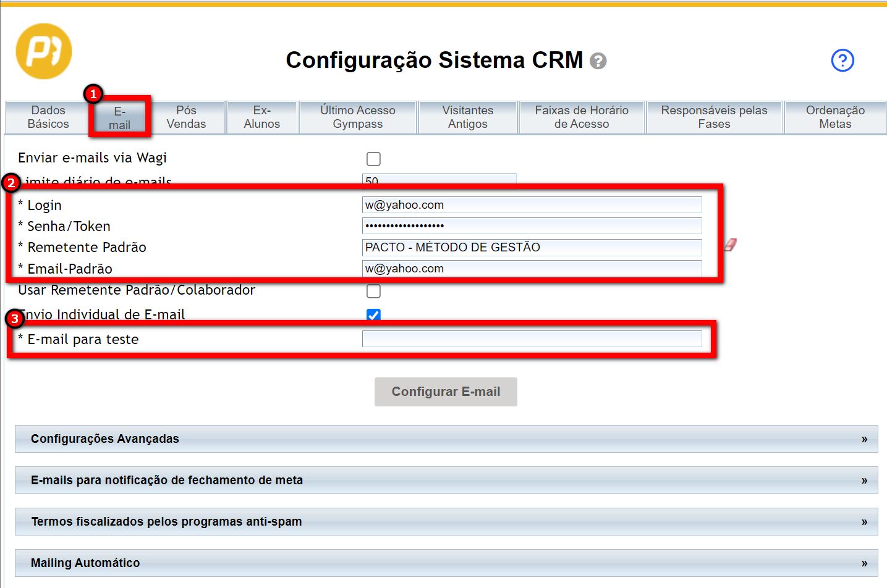Screen dimensions: 887x588
Task: Expand E-mails para notificação de fechamento de meta
Action: tap(446, 480)
